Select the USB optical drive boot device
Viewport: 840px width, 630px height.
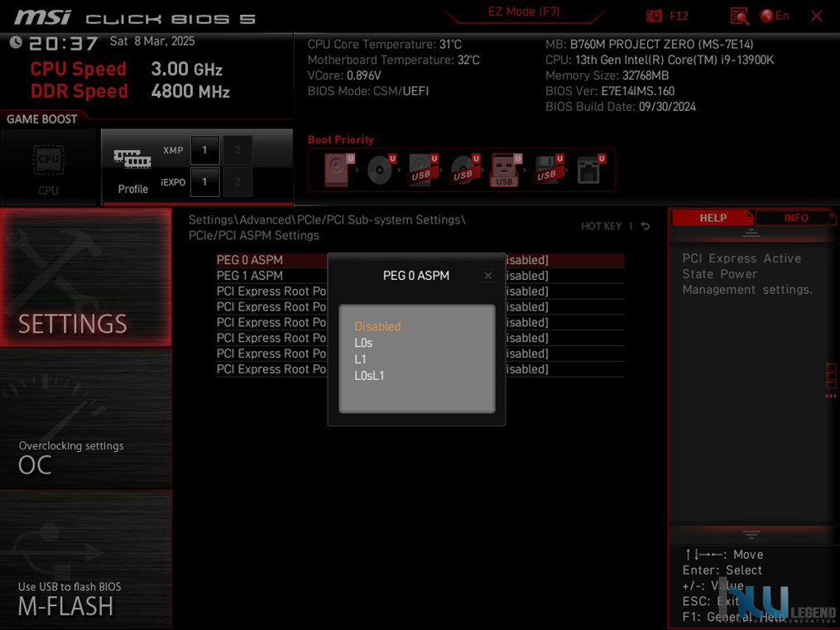465,170
